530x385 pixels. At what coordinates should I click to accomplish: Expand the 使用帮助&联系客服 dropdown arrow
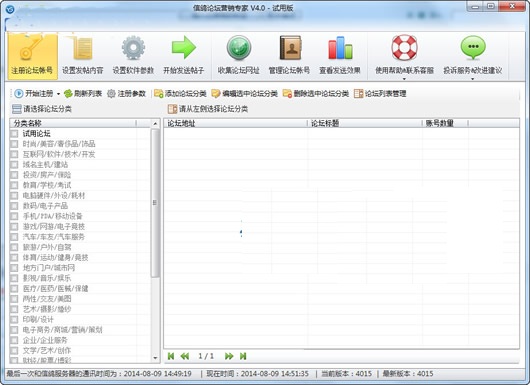click(404, 79)
